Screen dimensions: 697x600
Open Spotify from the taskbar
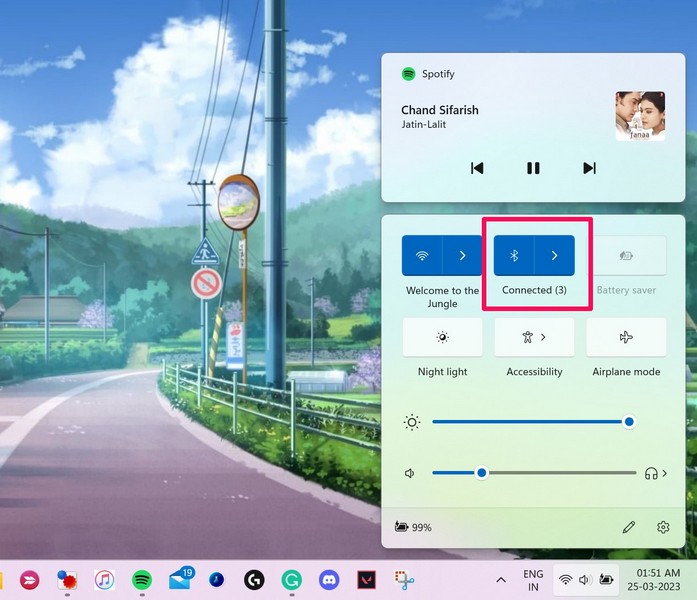tap(142, 579)
